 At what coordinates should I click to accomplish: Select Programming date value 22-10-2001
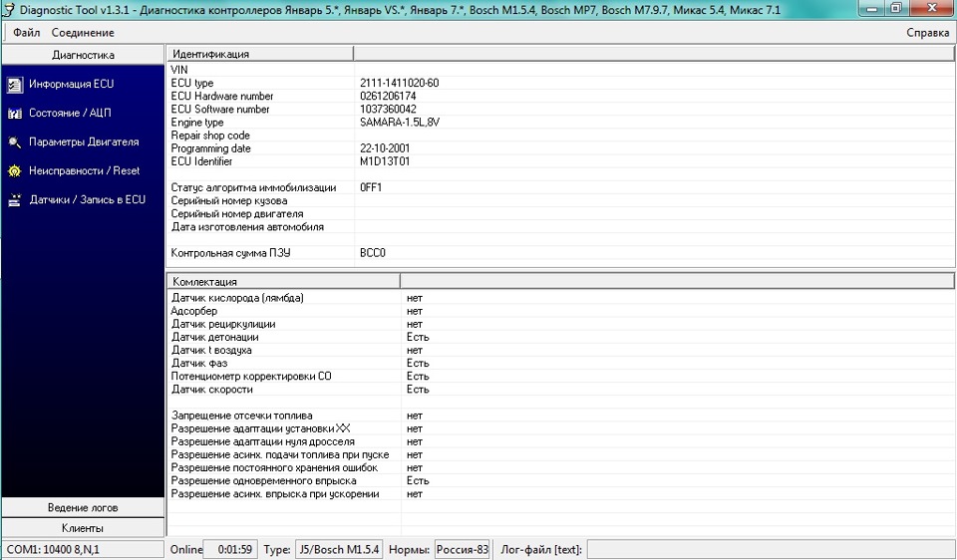(x=385, y=148)
